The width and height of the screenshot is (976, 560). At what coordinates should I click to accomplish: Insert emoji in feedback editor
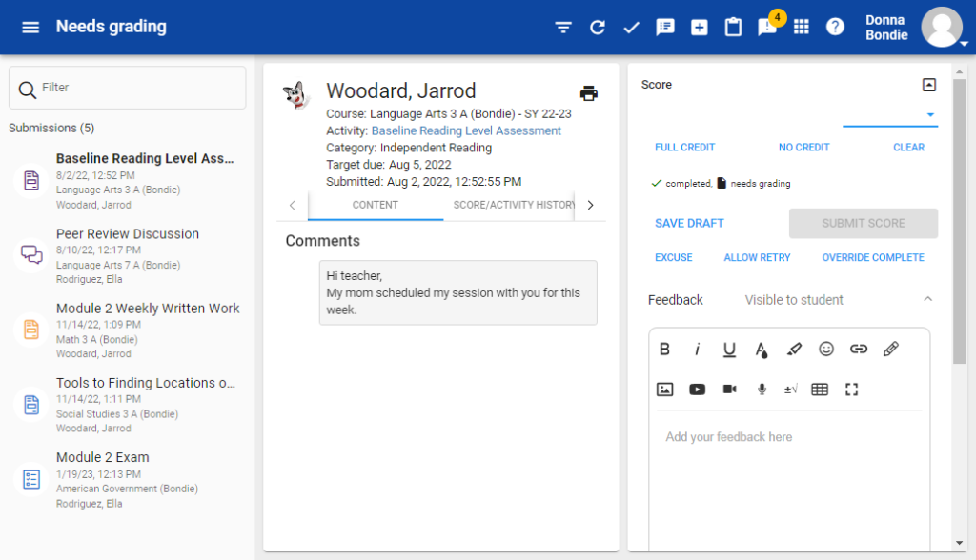click(x=826, y=350)
